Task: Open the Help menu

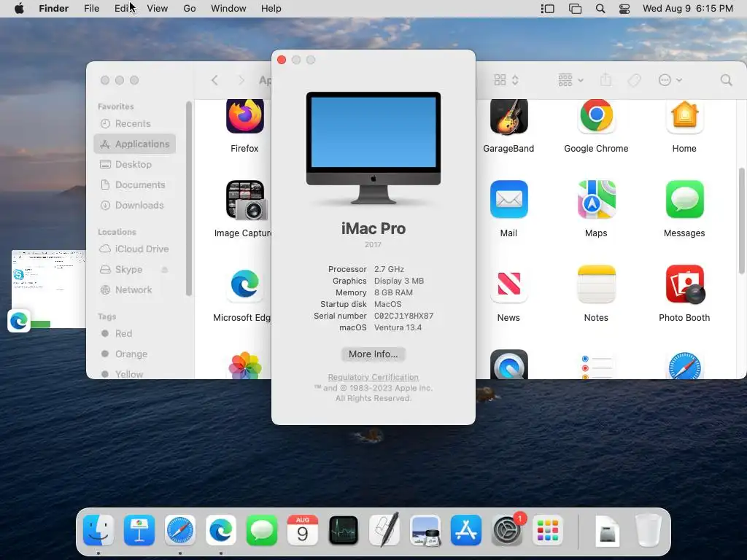Action: pyautogui.click(x=271, y=9)
